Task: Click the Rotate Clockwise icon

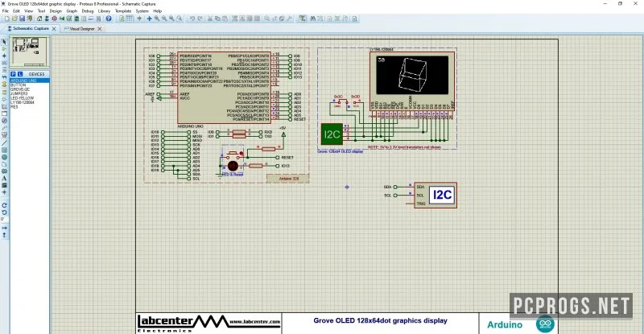Action: coord(4,204)
